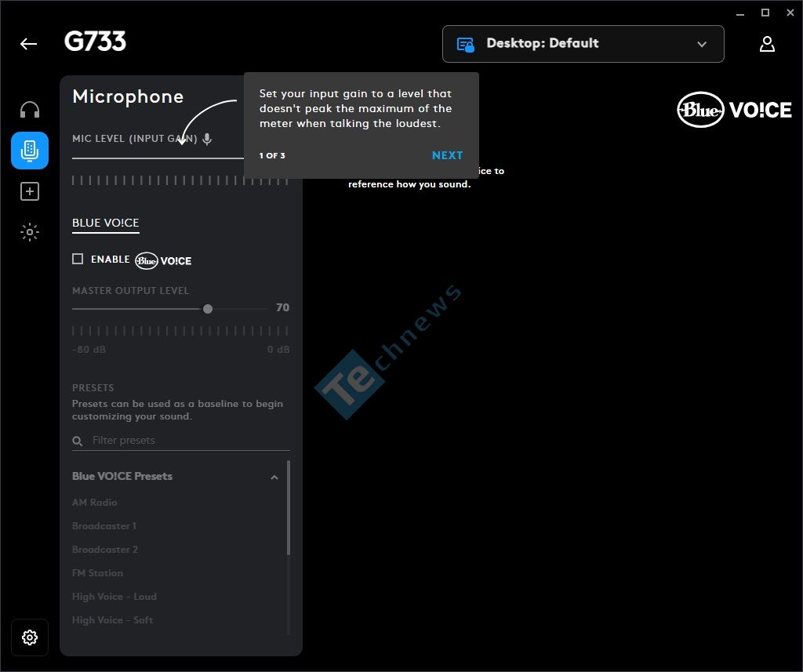This screenshot has width=803, height=672.
Task: Select the microphone settings sidebar icon
Action: (x=30, y=151)
